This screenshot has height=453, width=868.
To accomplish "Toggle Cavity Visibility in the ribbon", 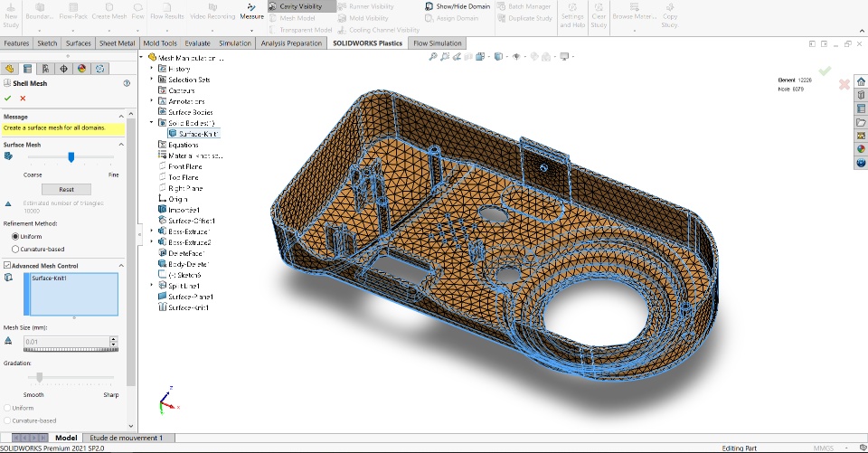I will [x=300, y=6].
